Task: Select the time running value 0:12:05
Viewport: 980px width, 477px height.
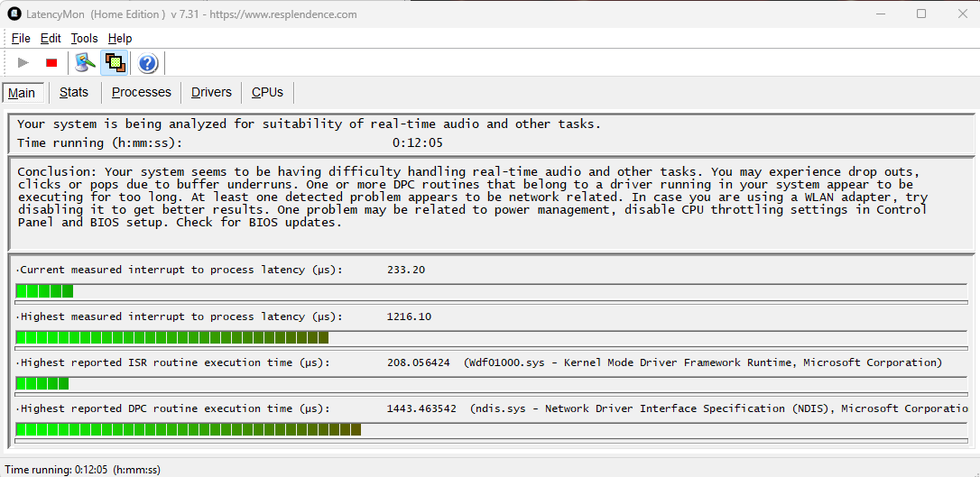Action: [x=418, y=143]
